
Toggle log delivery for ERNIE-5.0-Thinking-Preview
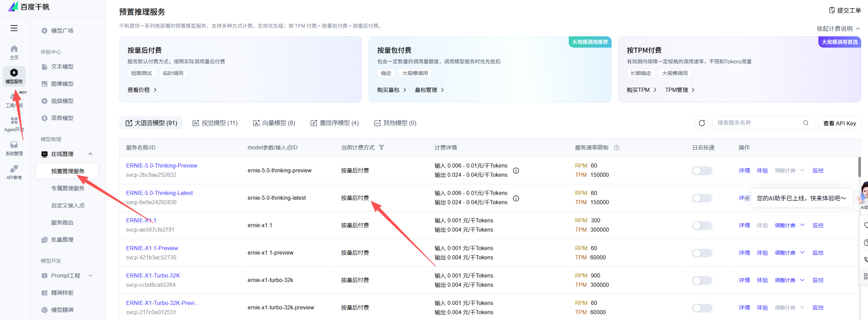[702, 171]
